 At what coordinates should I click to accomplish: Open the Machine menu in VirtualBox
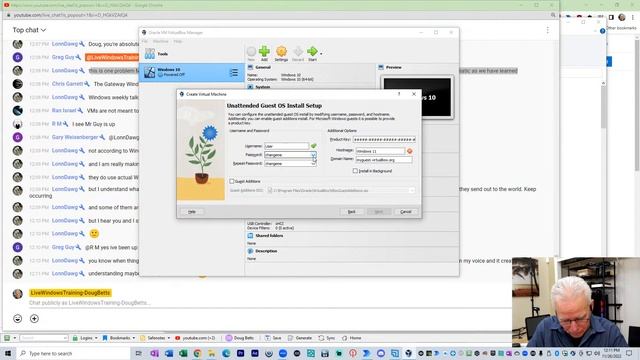(x=160, y=41)
